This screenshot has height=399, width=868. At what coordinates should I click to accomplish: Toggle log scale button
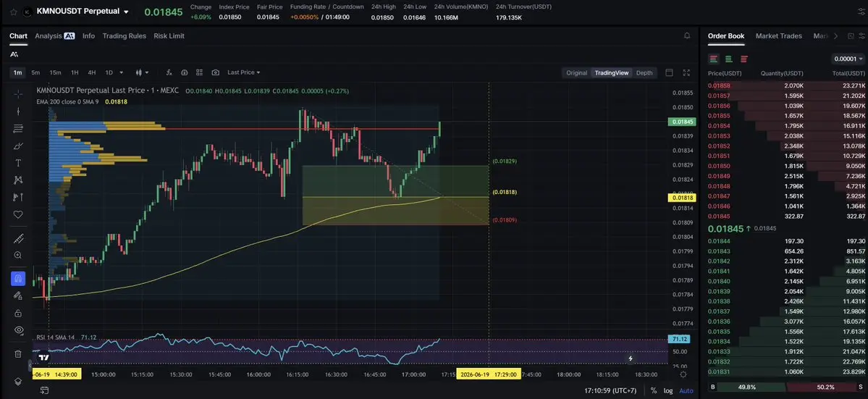click(x=668, y=391)
